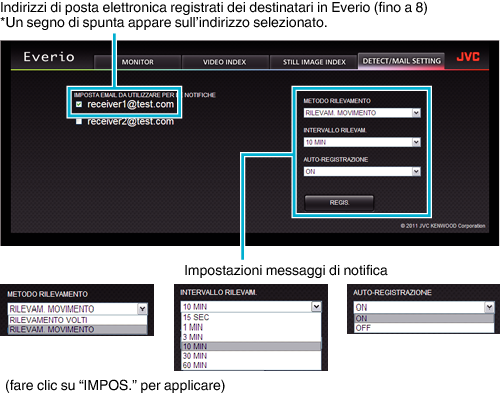Select 15 SEC interval option
This screenshot has width=500, height=398.
click(x=251, y=317)
